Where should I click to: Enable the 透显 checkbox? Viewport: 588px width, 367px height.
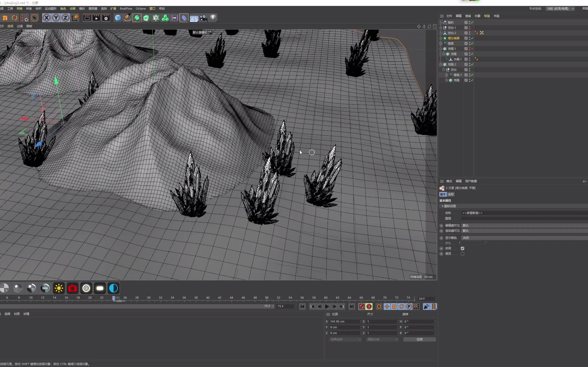[x=462, y=254]
